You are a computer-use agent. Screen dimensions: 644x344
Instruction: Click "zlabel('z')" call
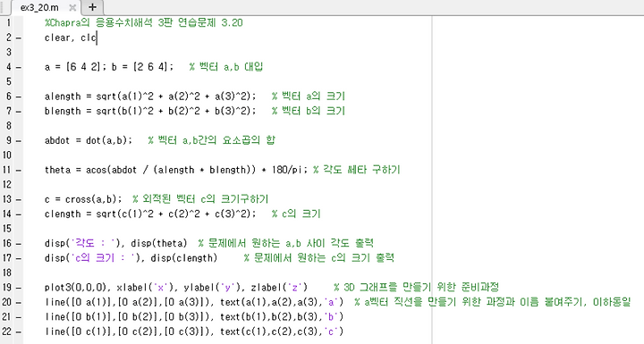point(279,288)
